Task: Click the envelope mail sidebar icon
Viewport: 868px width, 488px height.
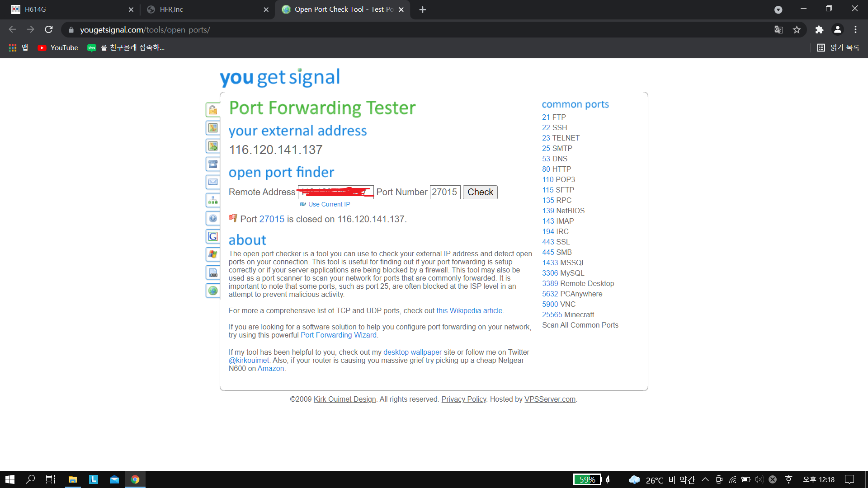Action: 213,182
